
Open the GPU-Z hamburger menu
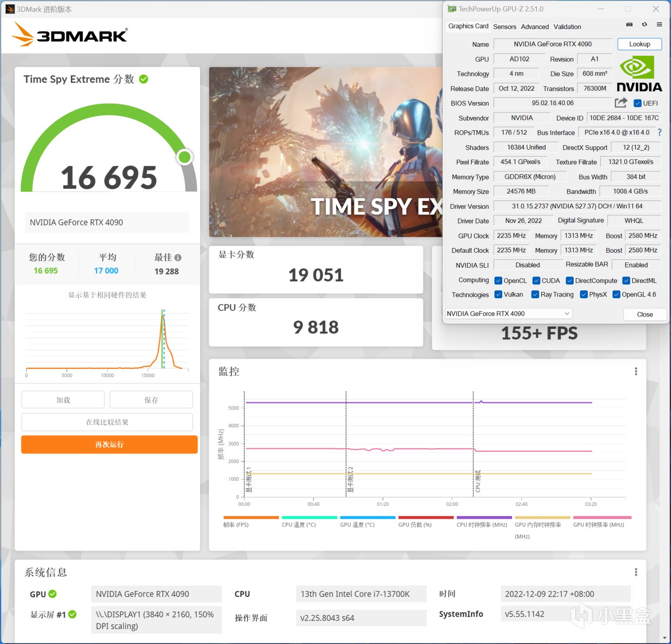click(x=659, y=24)
